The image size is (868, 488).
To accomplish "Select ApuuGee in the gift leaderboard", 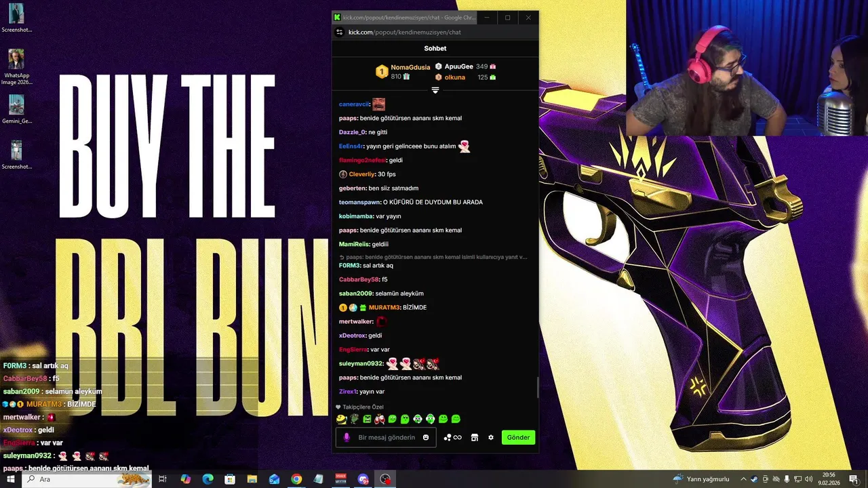I will pos(458,66).
